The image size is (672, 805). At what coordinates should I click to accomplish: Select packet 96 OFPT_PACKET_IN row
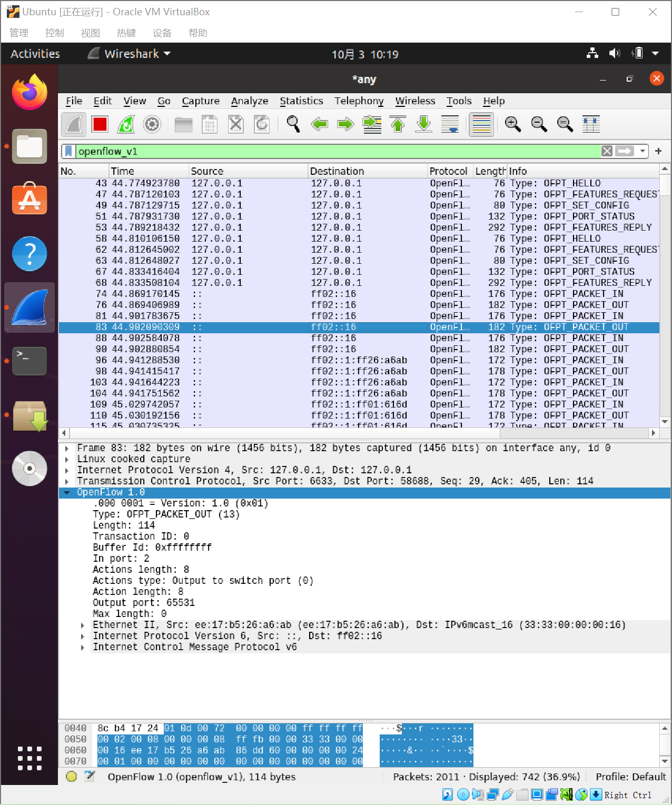click(359, 360)
